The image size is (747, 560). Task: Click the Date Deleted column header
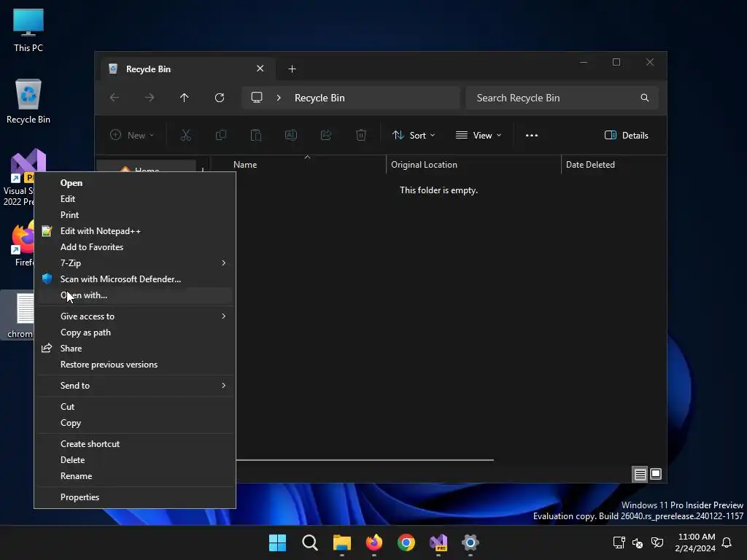[614, 165]
